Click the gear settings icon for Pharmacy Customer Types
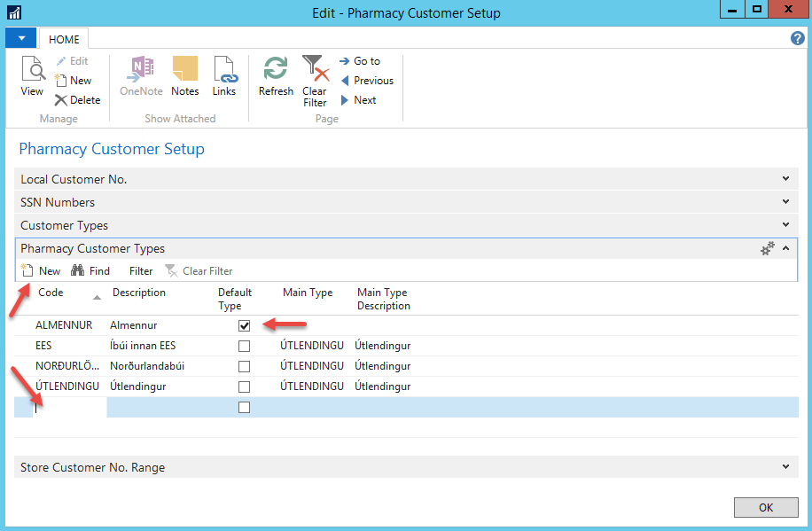This screenshot has width=812, height=531. 768,249
